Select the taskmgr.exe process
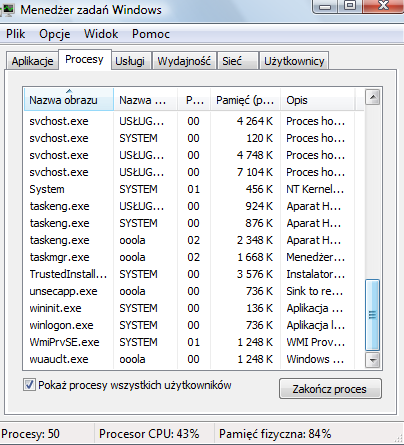 pos(193,257)
